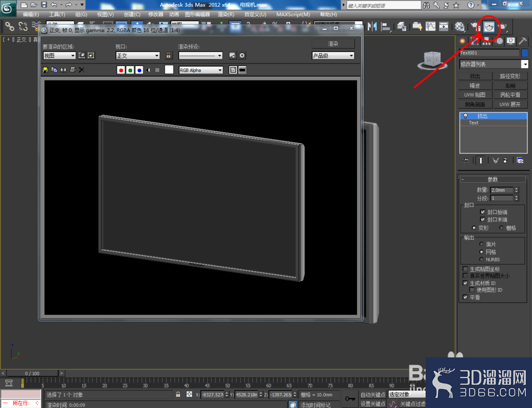Viewport: 532px width, 408px height.
Task: Open the Layer Manager icon
Action: [402, 27]
